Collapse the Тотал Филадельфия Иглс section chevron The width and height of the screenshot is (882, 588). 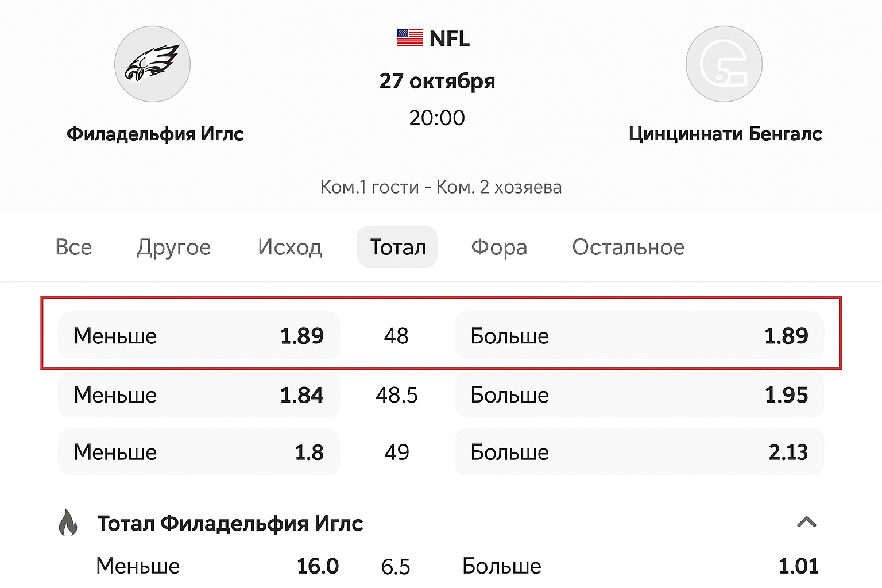point(807,522)
